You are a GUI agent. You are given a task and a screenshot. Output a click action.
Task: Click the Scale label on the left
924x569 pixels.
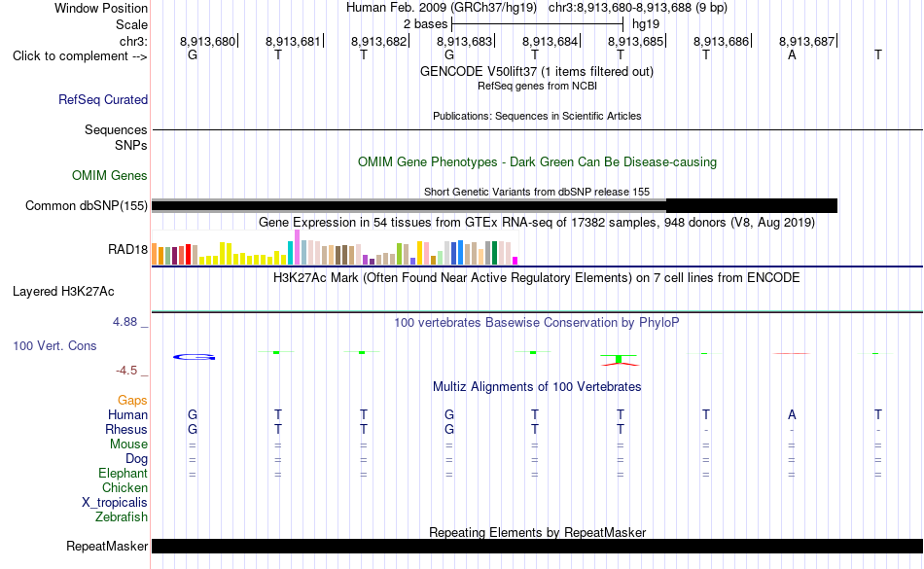132,24
